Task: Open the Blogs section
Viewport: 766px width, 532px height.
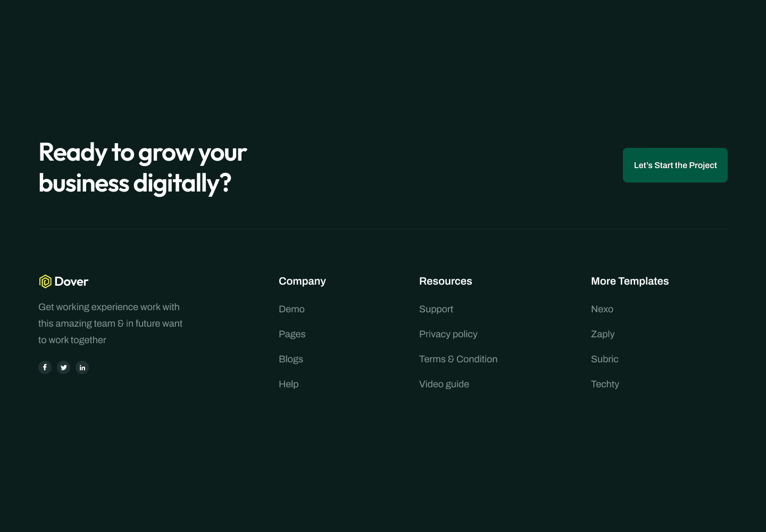Action: click(x=291, y=359)
